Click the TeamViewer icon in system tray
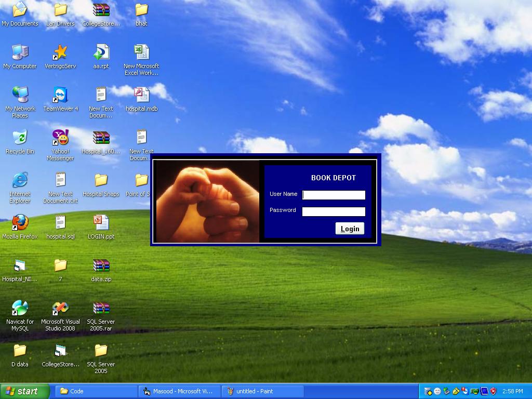The image size is (532, 399). pyautogui.click(x=465, y=391)
